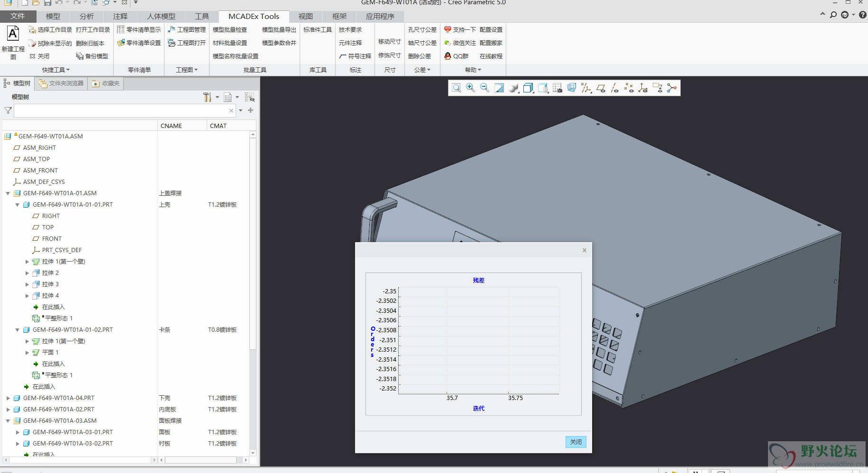
Task: Click the add filter plus icon in model tree
Action: pos(251,110)
